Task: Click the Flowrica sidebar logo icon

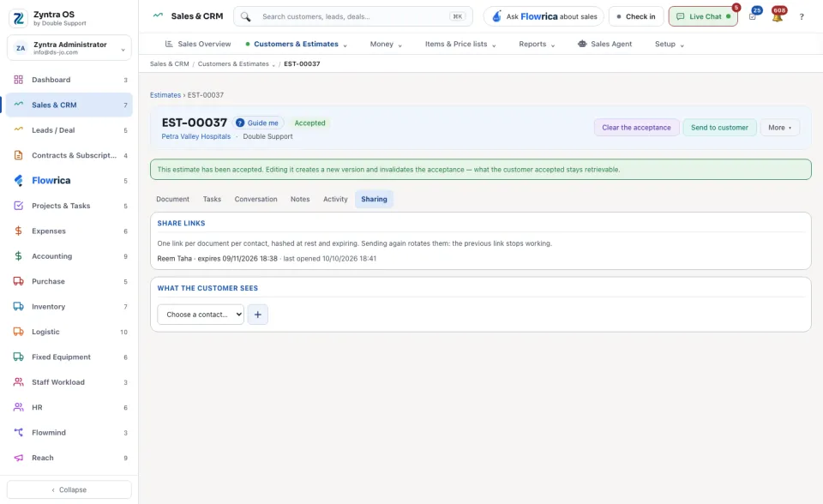Action: click(18, 181)
